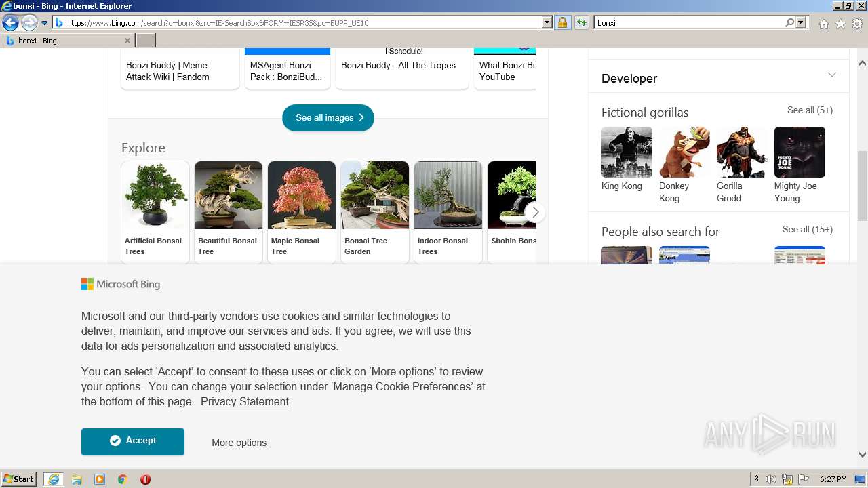Click the refresh page icon

[x=581, y=23]
